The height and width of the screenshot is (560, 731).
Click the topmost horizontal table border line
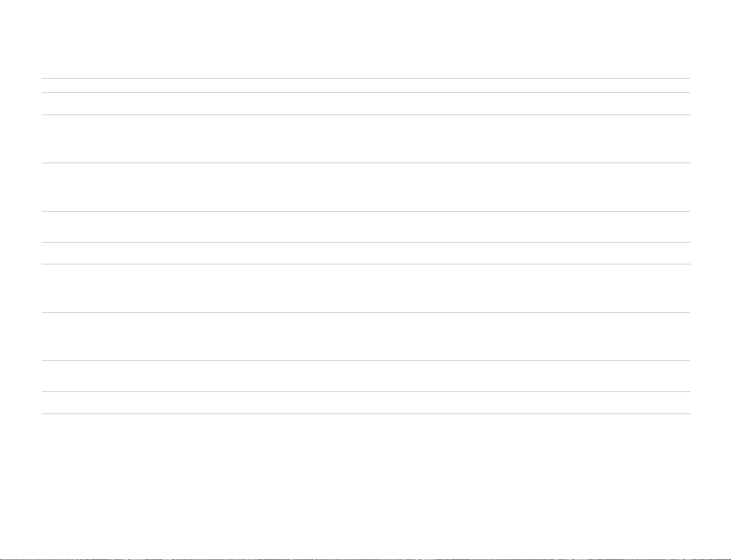tap(365, 78)
